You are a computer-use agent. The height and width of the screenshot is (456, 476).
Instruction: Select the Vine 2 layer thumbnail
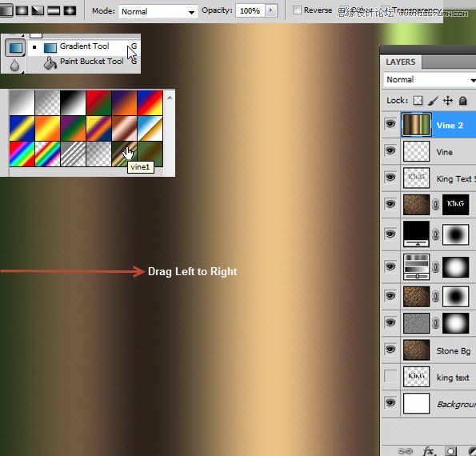pos(417,125)
